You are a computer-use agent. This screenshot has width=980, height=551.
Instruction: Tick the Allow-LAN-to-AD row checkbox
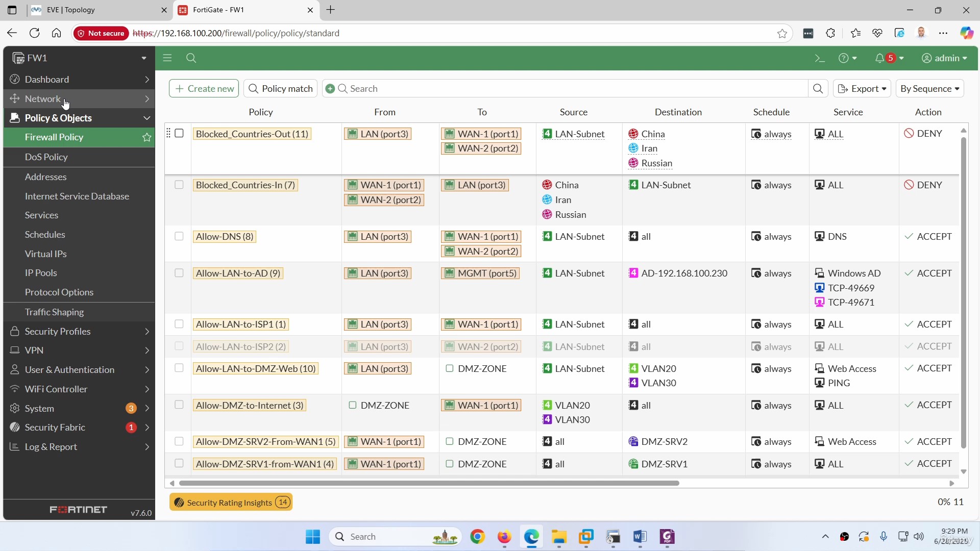click(x=179, y=273)
